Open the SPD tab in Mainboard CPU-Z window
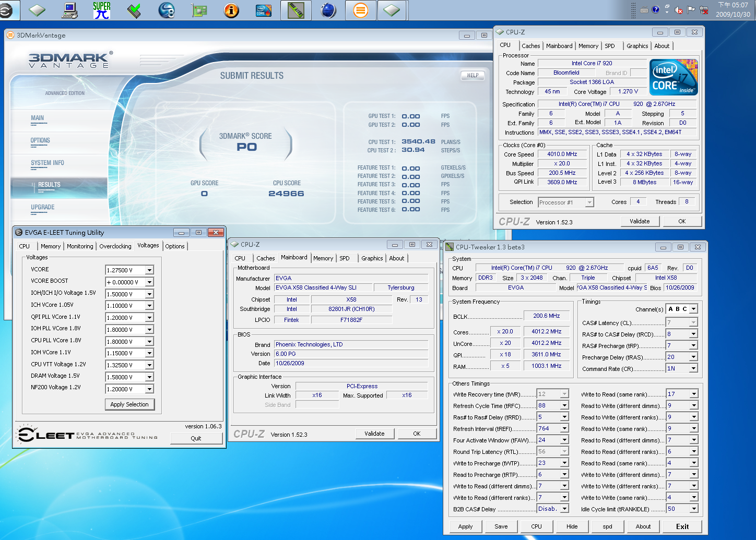 click(x=345, y=258)
